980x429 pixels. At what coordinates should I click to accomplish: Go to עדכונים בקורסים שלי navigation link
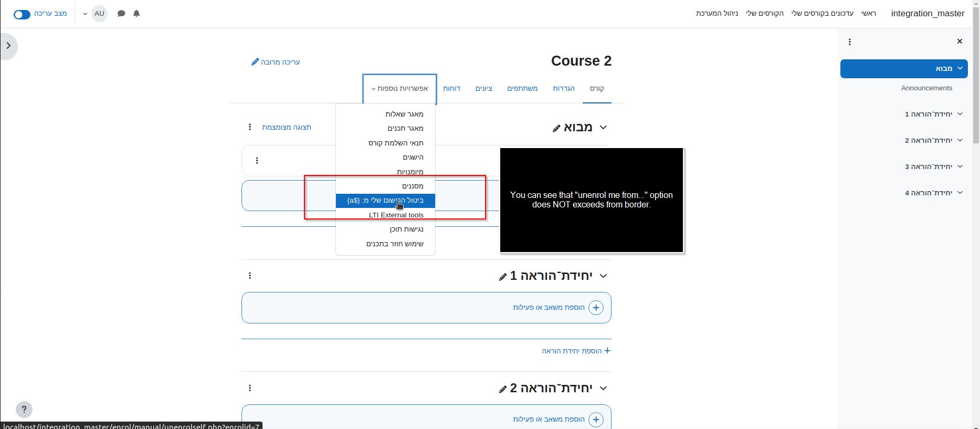(822, 13)
